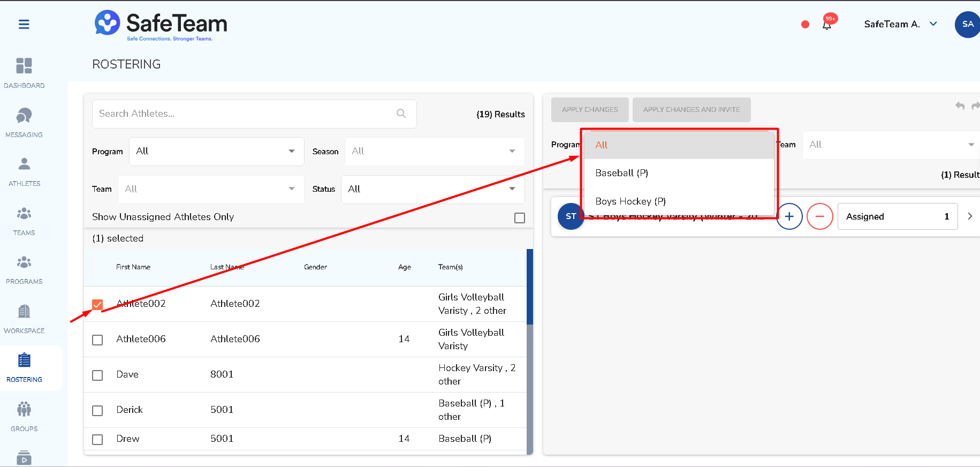Screen dimensions: 980x467
Task: Click the SA profile avatar
Action: coord(967,24)
